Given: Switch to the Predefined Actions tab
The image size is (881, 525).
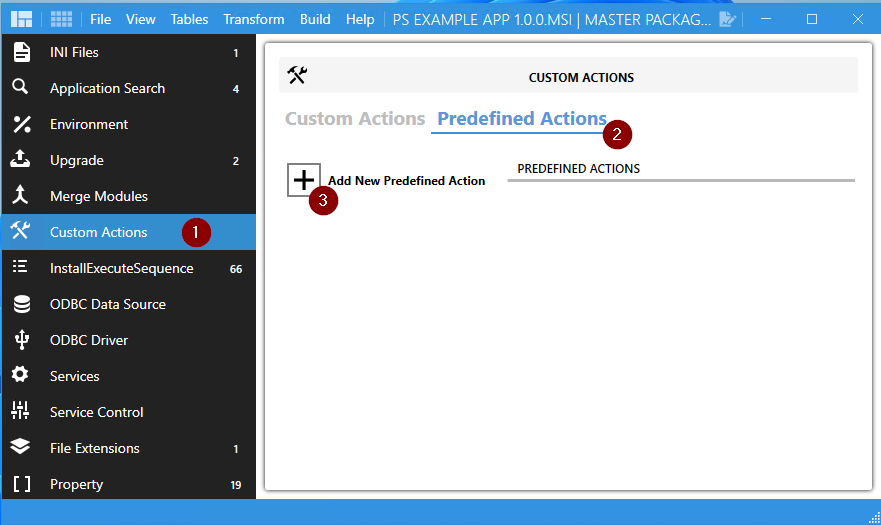Looking at the screenshot, I should pos(522,119).
